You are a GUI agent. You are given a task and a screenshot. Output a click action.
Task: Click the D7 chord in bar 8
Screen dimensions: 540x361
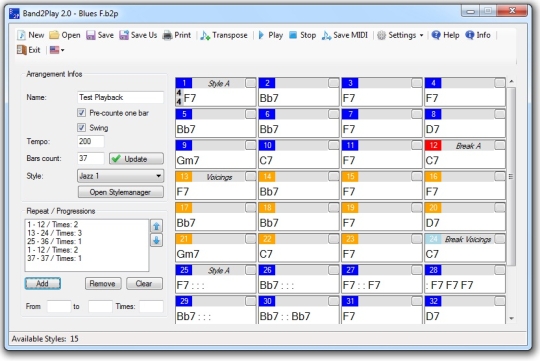point(433,129)
